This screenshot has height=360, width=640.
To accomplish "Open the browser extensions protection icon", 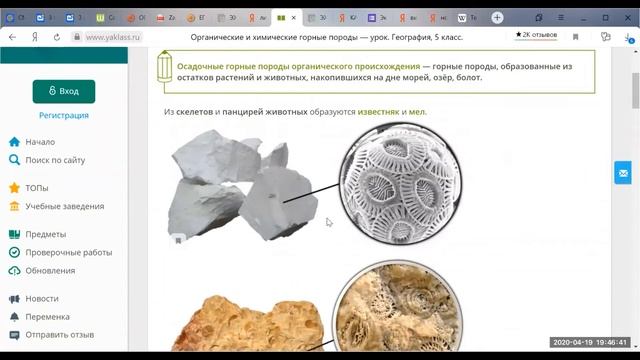I will 606,37.
